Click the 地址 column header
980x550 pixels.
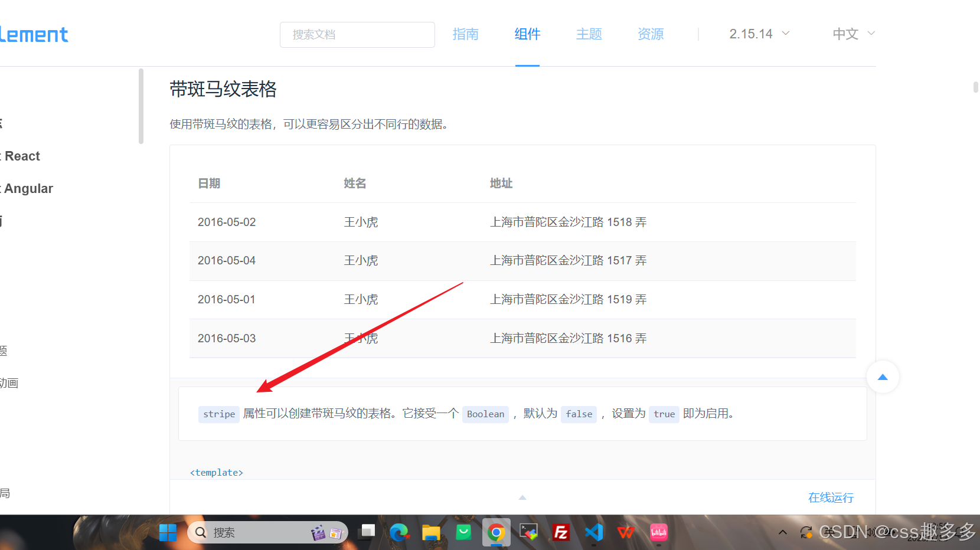501,184
